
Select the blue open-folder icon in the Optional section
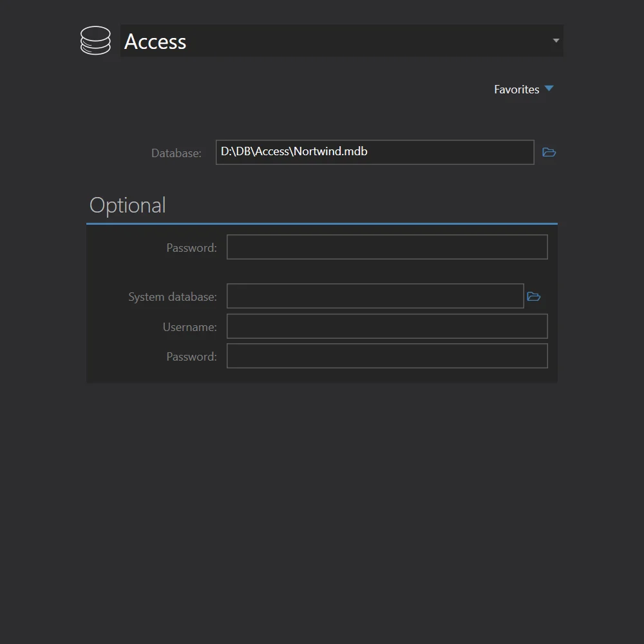click(534, 296)
